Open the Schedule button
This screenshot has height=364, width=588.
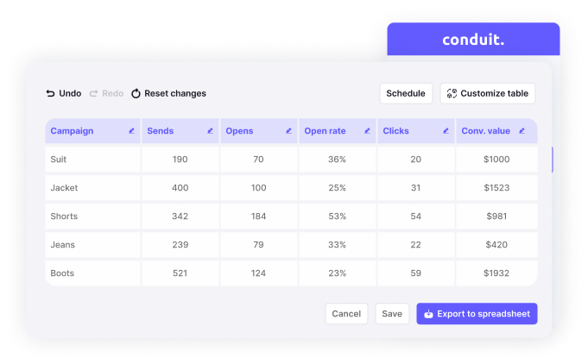tap(406, 93)
